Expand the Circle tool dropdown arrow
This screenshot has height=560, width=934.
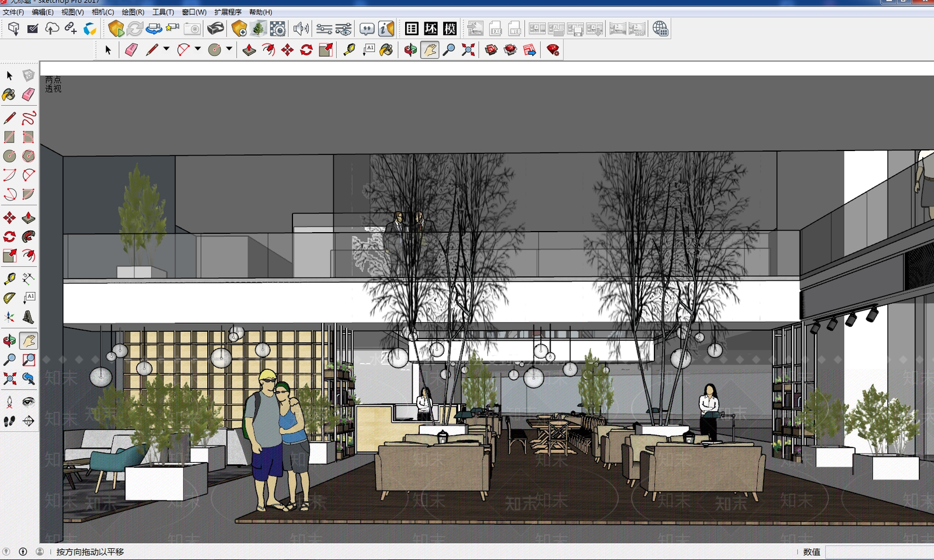(x=229, y=49)
